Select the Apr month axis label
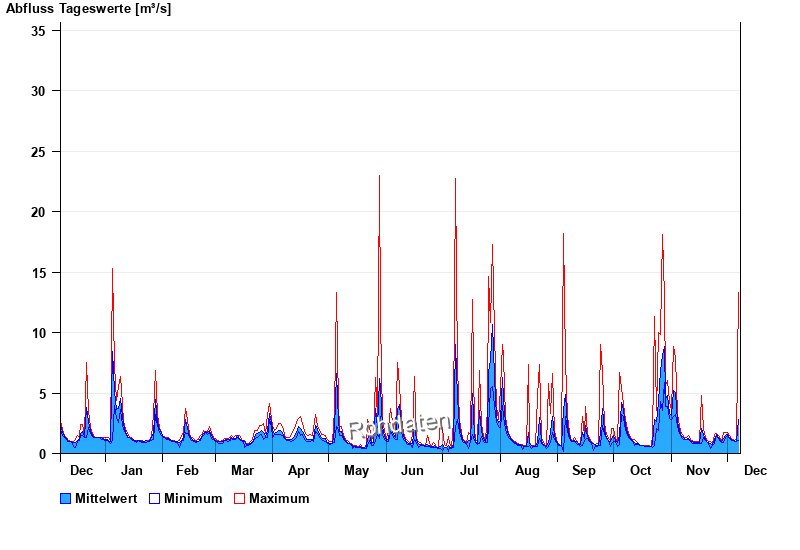 (299, 471)
